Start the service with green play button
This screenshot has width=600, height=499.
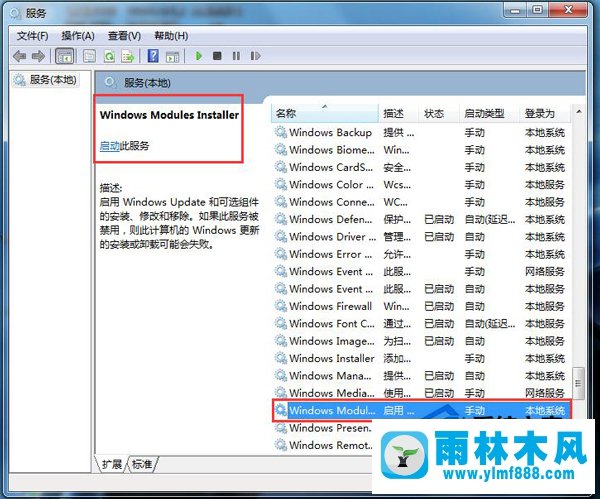(199, 56)
